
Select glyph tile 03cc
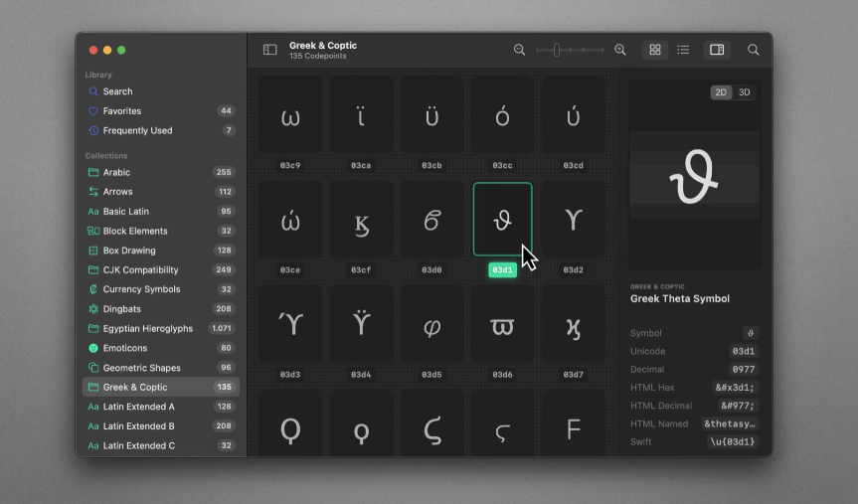coord(502,115)
